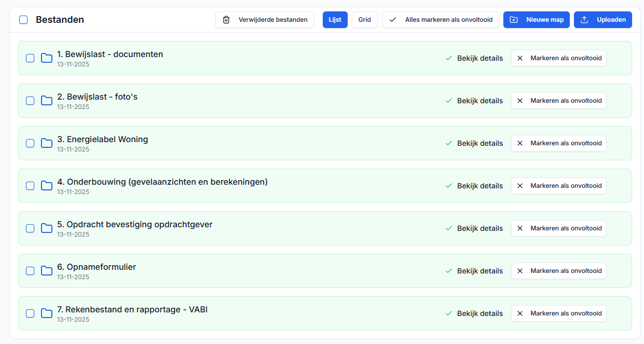This screenshot has height=344, width=644.
Task: Open folder 4. Onderbouwing (gevelaanzichten en berekeningen)
Action: [x=162, y=182]
